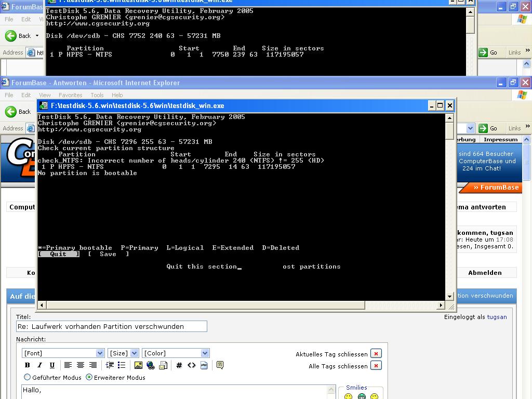Click the page scroll-up arrow in the front IE window
Image resolution: width=532 pixels, height=399 pixels.
tap(527, 139)
